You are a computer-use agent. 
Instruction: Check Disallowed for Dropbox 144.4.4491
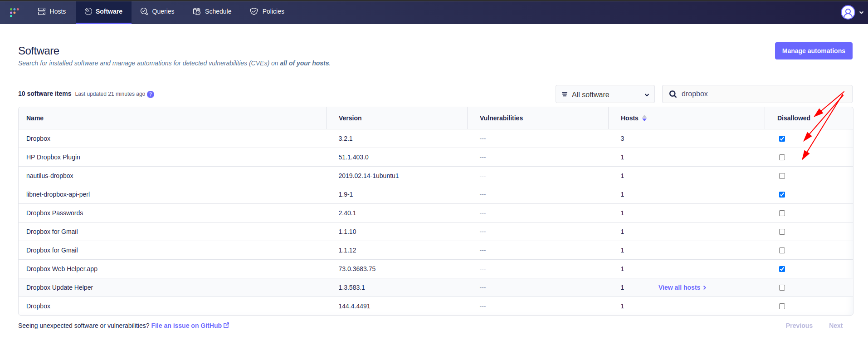[782, 306]
